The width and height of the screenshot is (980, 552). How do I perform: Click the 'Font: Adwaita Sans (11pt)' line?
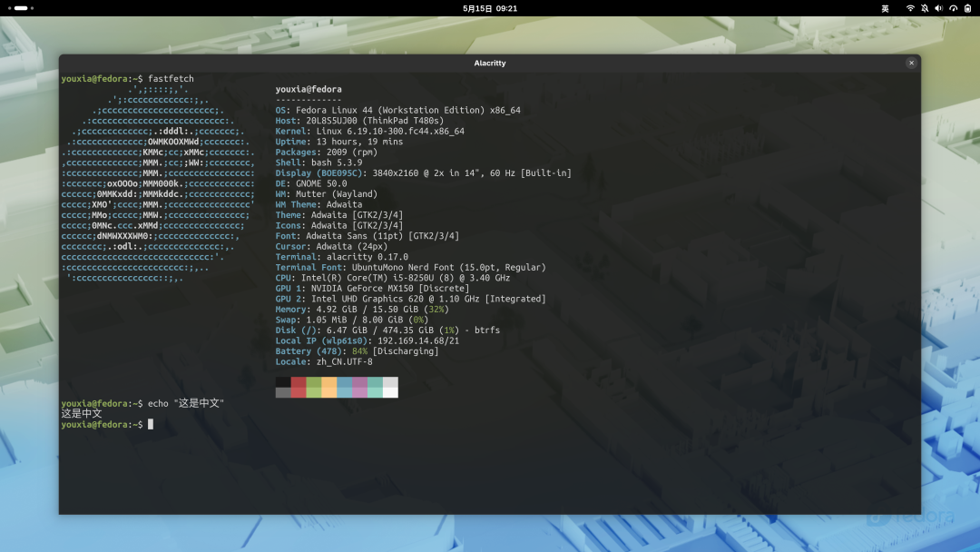[x=367, y=236]
